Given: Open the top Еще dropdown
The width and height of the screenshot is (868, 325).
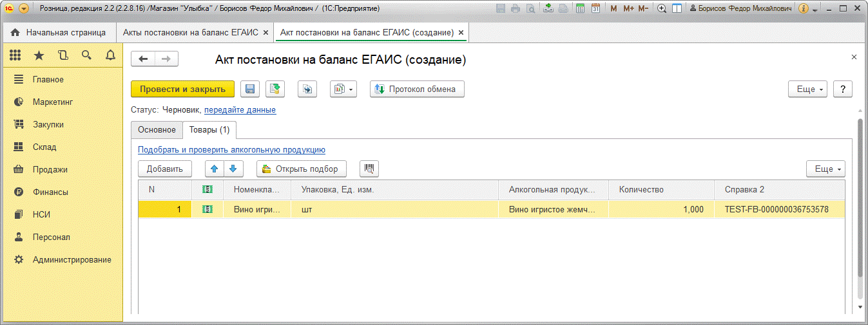Looking at the screenshot, I should point(808,89).
